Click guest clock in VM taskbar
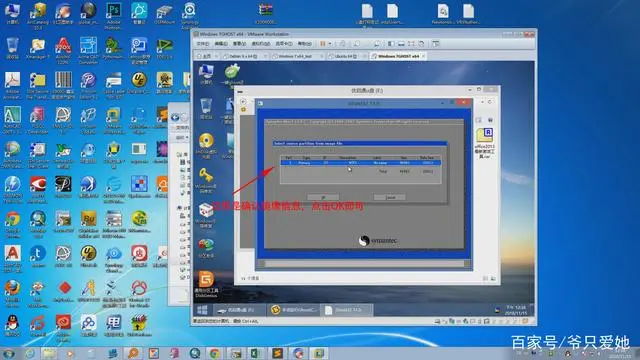This screenshot has height=360, width=640. click(516, 310)
